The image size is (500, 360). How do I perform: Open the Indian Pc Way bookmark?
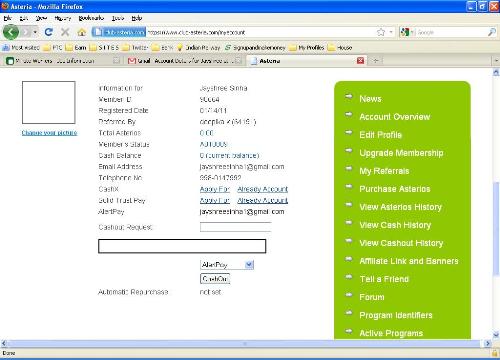198,48
